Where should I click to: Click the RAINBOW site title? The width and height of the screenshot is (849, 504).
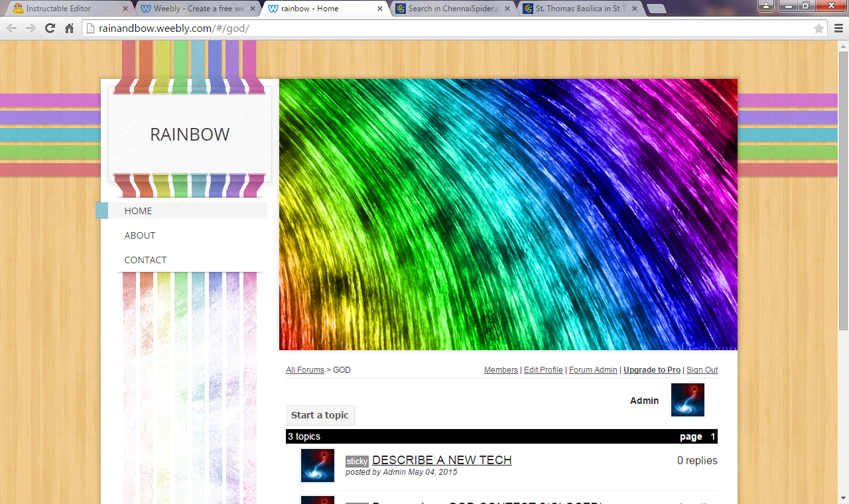[190, 135]
